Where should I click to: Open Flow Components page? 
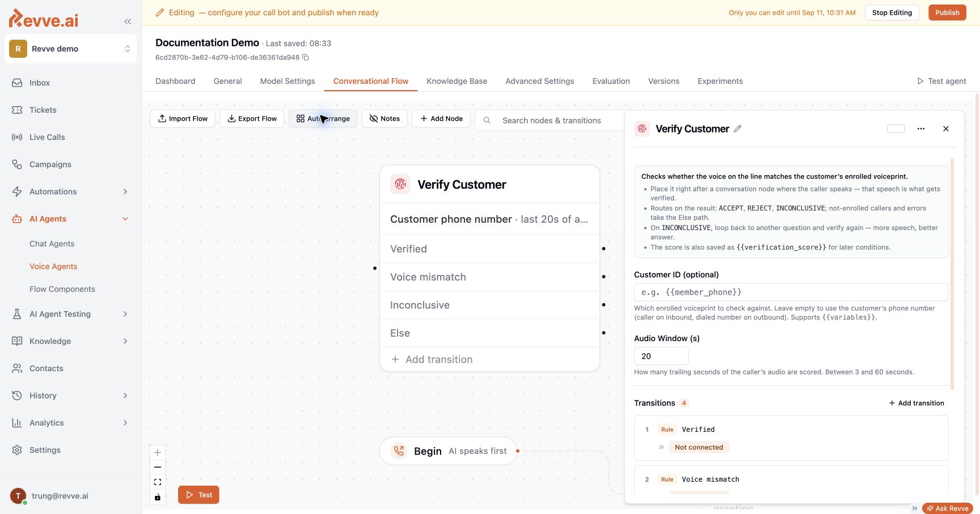[x=62, y=289]
